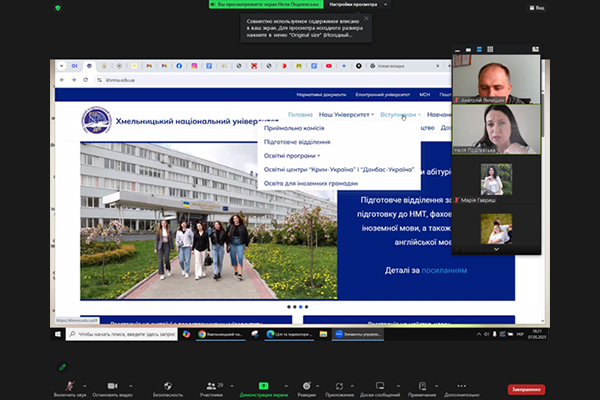
Task: Stop camera with Остановить видео button
Action: (112, 389)
